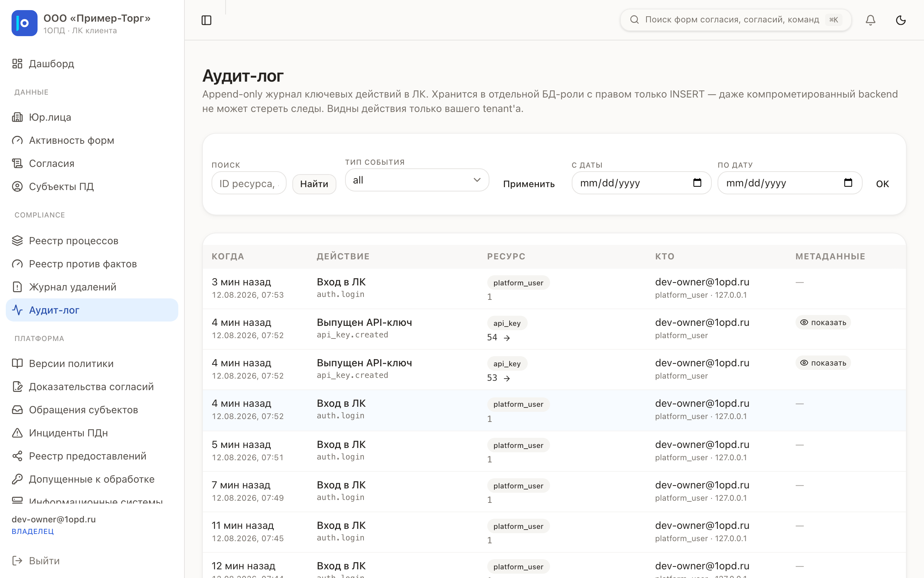Focus global search for forms and consents
The width and height of the screenshot is (924, 578).
735,20
